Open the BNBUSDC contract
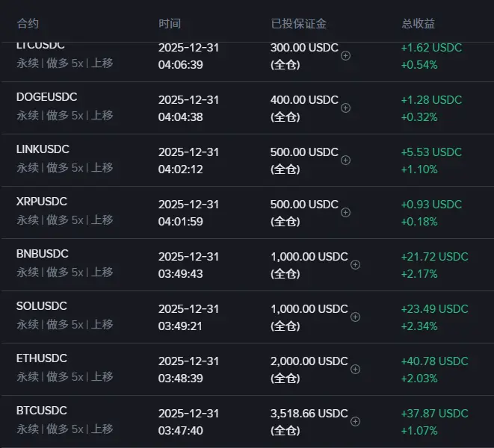The width and height of the screenshot is (494, 448). (42, 254)
